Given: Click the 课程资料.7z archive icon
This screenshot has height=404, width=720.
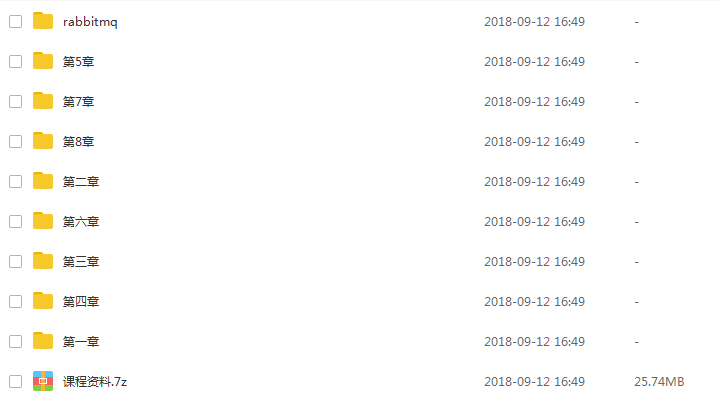Looking at the screenshot, I should [43, 381].
